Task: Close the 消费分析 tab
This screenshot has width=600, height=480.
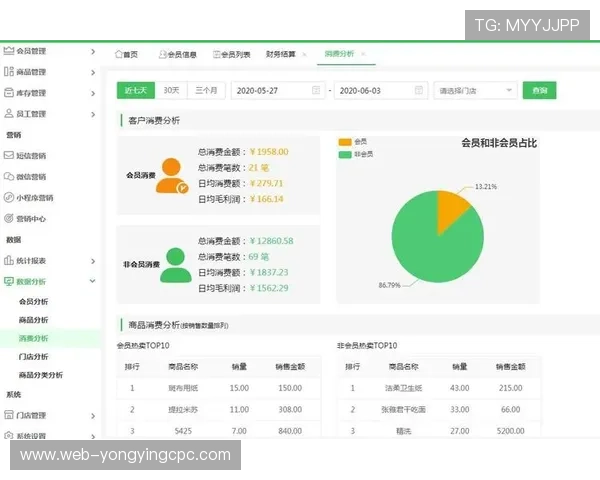Action: tap(363, 54)
